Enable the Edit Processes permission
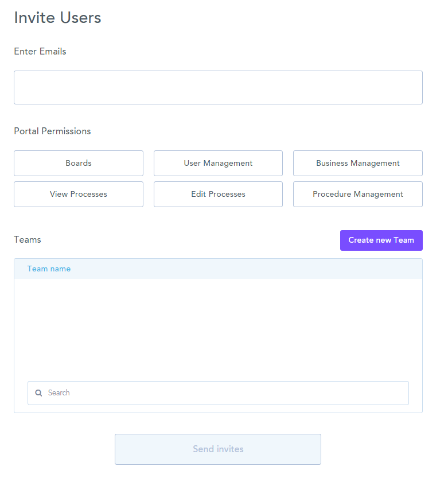This screenshot has width=448, height=482. (x=218, y=194)
